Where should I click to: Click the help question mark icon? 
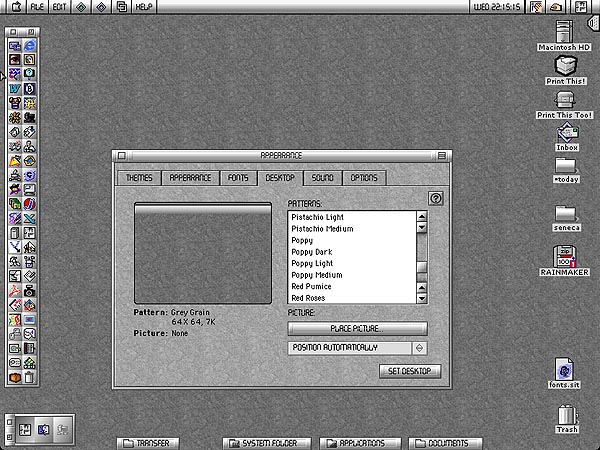coord(435,199)
